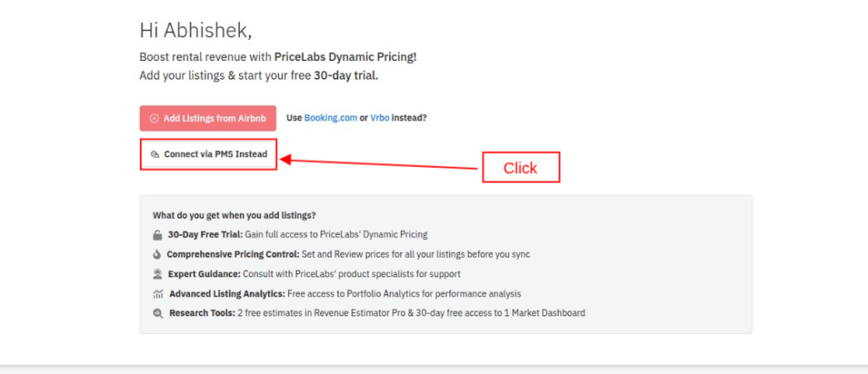Click the Comprehensive Pricing Control label
The height and width of the screenshot is (374, 868).
232,254
